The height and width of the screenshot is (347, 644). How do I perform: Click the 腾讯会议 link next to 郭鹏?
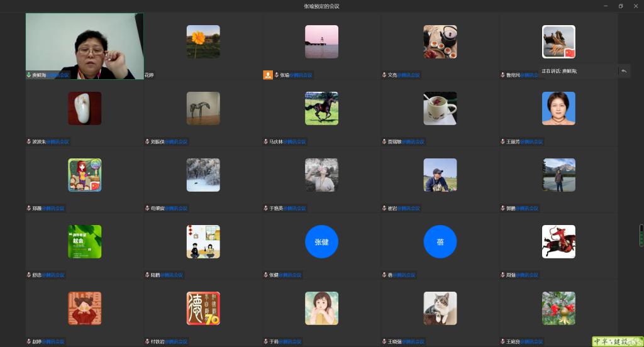point(527,209)
